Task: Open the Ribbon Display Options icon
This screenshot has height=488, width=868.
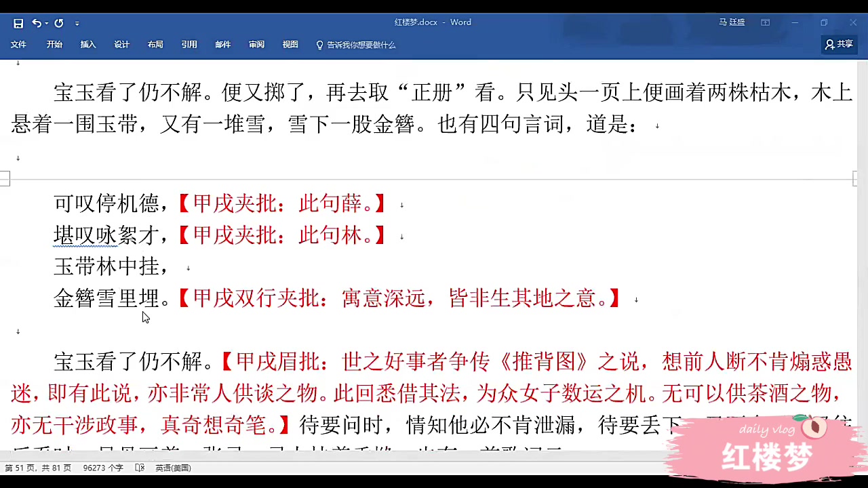Action: pyautogui.click(x=766, y=22)
